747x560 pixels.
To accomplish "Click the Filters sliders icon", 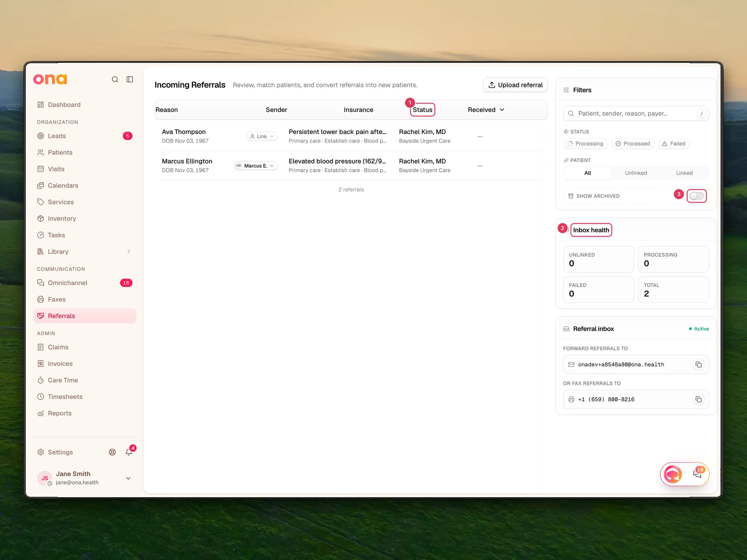I will (566, 90).
